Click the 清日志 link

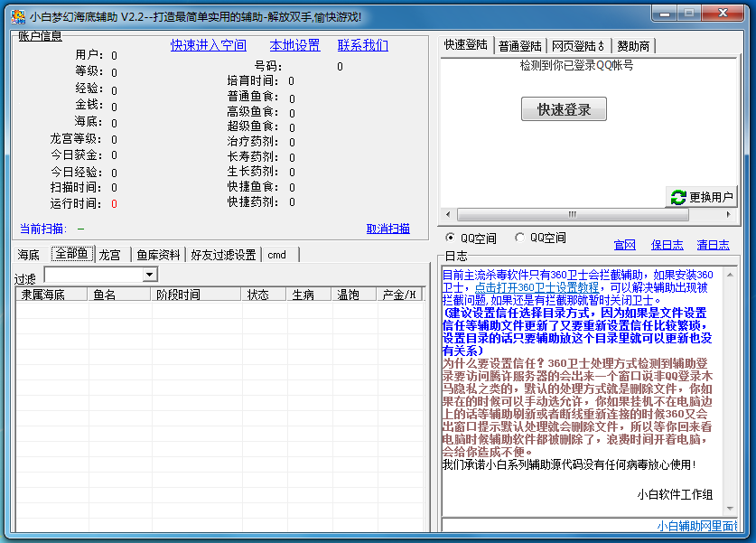pyautogui.click(x=713, y=245)
